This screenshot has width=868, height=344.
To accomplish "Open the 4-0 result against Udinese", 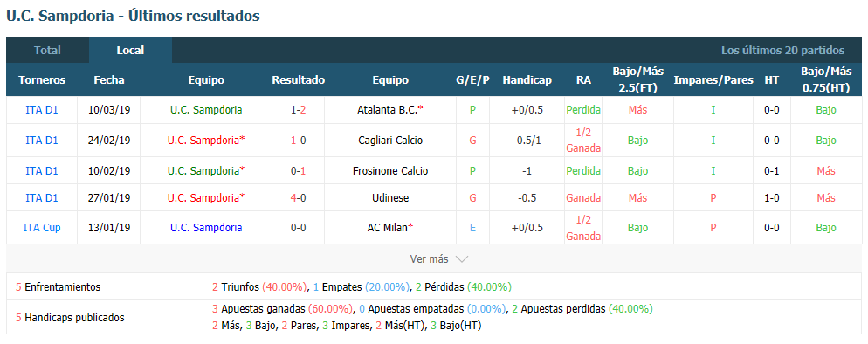I will (299, 197).
